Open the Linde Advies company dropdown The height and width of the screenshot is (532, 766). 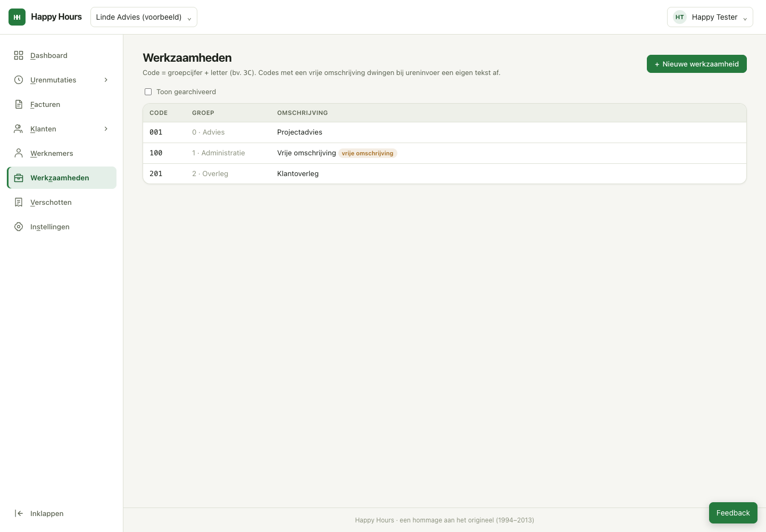tap(144, 17)
